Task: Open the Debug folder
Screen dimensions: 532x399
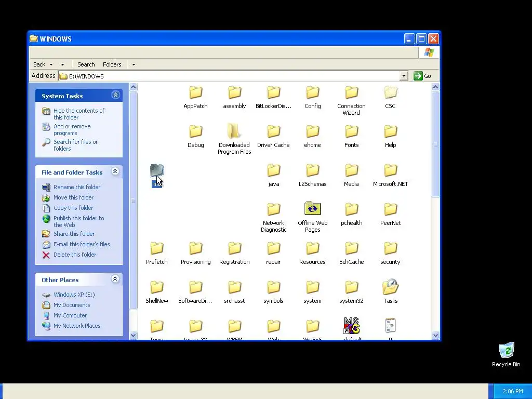Action: click(196, 137)
